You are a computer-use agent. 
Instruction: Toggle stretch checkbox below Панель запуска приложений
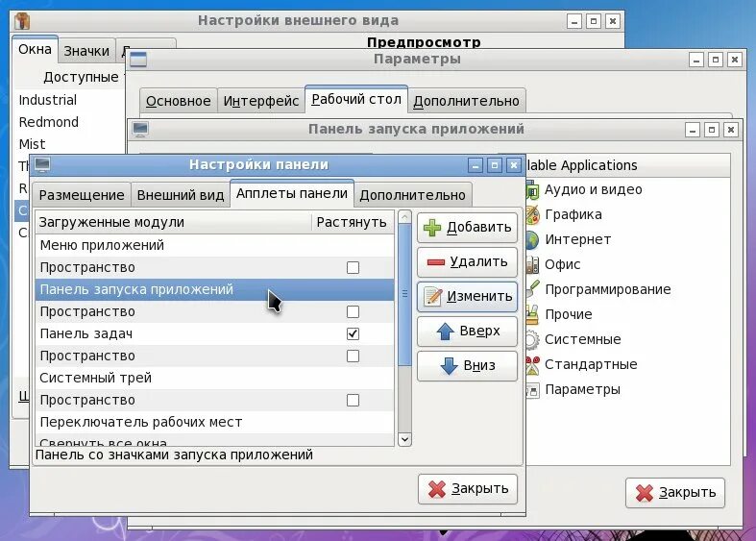353,312
